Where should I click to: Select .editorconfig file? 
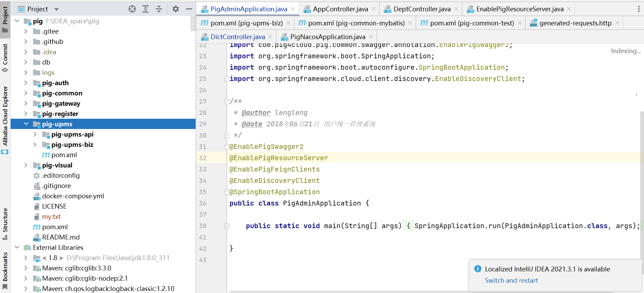coord(61,175)
